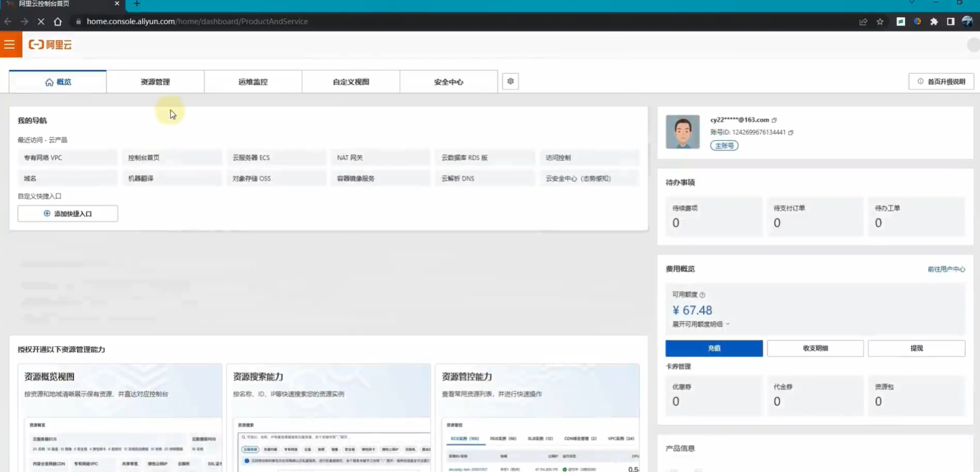The width and height of the screenshot is (980, 472).
Task: Open 对象存储 OSS shortcut
Action: (x=276, y=178)
